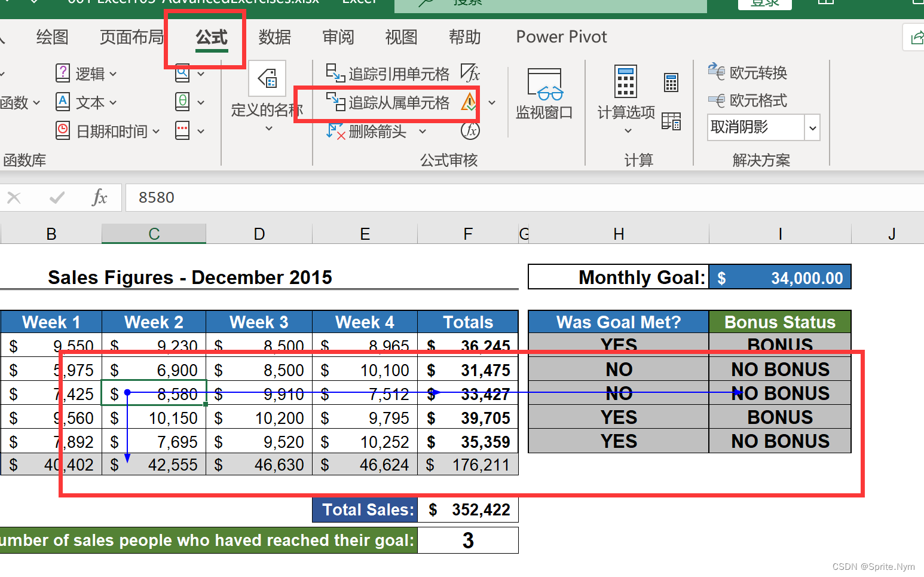Click the Bonus Status header cell
Viewport: 924px width, 577px height.
click(x=780, y=322)
